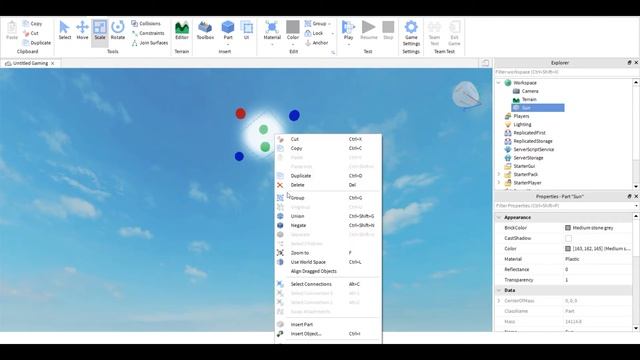Click the Play test button
640x360 pixels.
[x=348, y=29]
